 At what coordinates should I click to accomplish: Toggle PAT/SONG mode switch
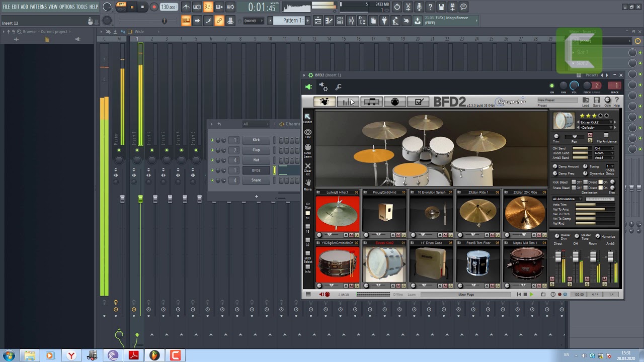(121, 7)
